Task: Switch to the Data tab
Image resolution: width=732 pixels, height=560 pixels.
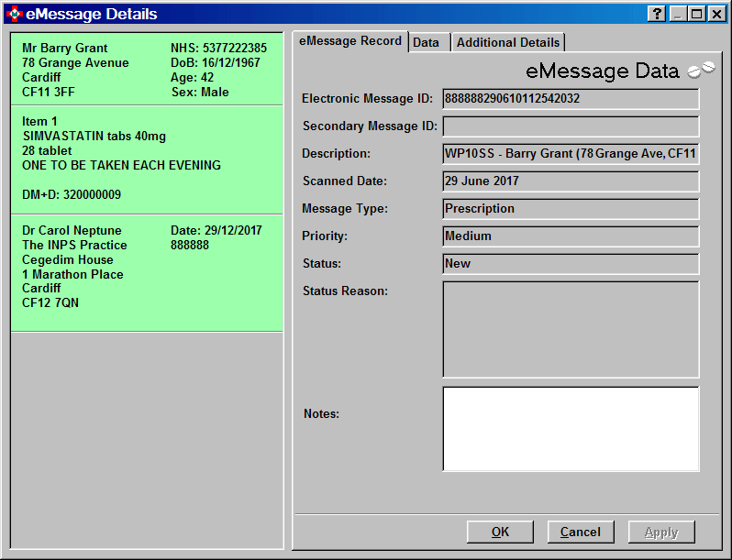Action: pos(426,42)
